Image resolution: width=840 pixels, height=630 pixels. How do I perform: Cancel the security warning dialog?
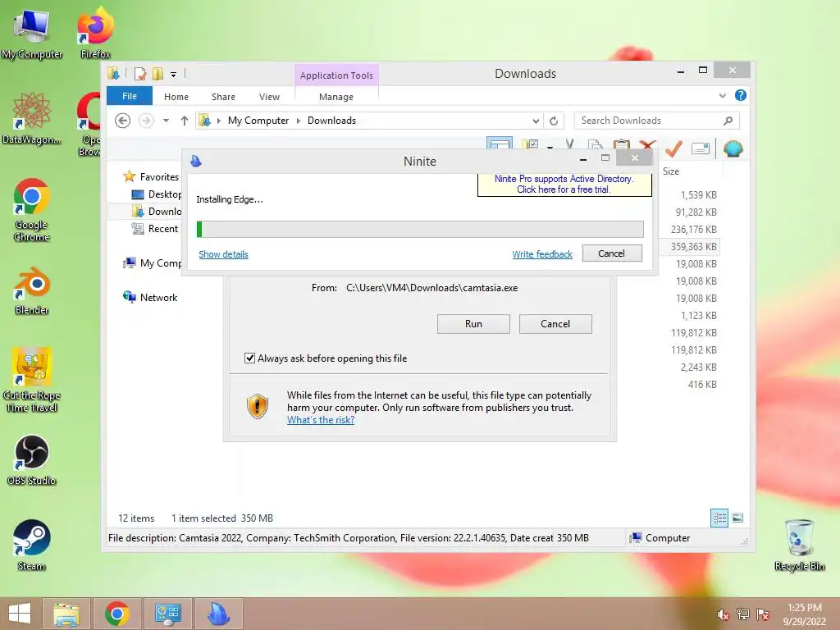tap(555, 323)
